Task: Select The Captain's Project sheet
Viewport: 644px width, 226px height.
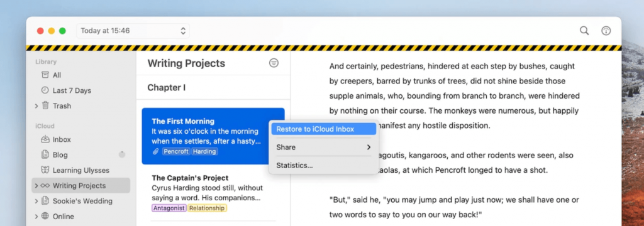Action: pyautogui.click(x=213, y=193)
